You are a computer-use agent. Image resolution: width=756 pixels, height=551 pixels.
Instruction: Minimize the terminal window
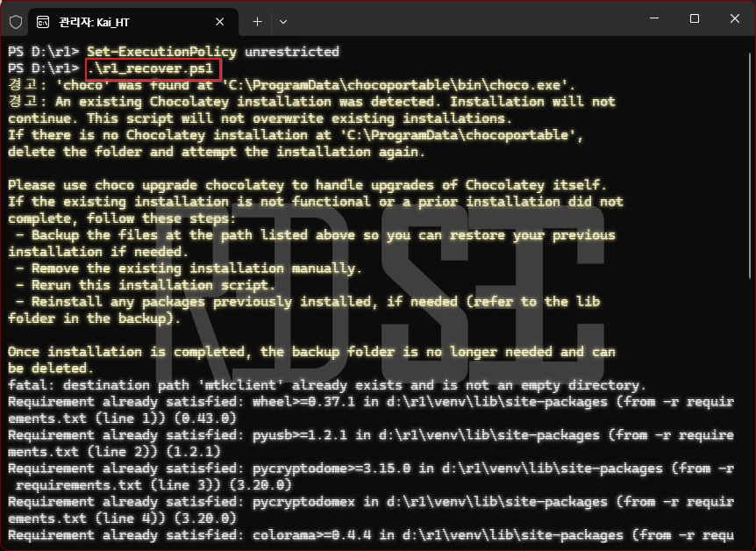[x=654, y=18]
